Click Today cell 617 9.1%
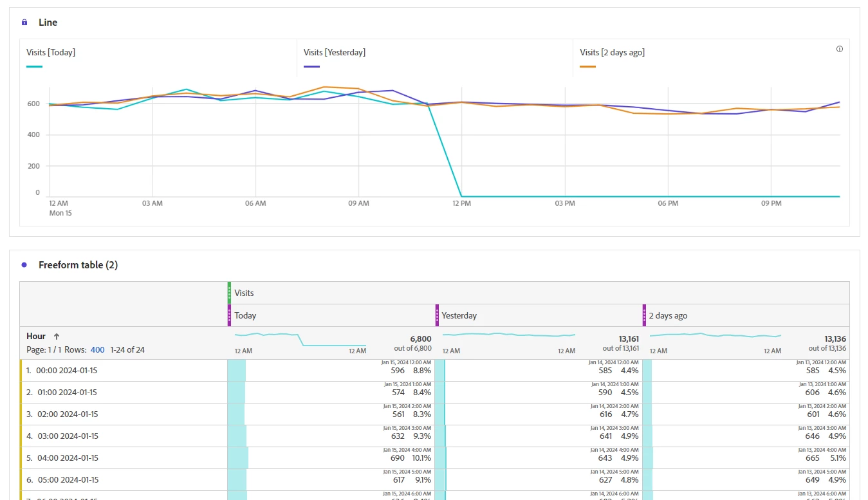Viewport: 868px width, 500px height. click(331, 480)
